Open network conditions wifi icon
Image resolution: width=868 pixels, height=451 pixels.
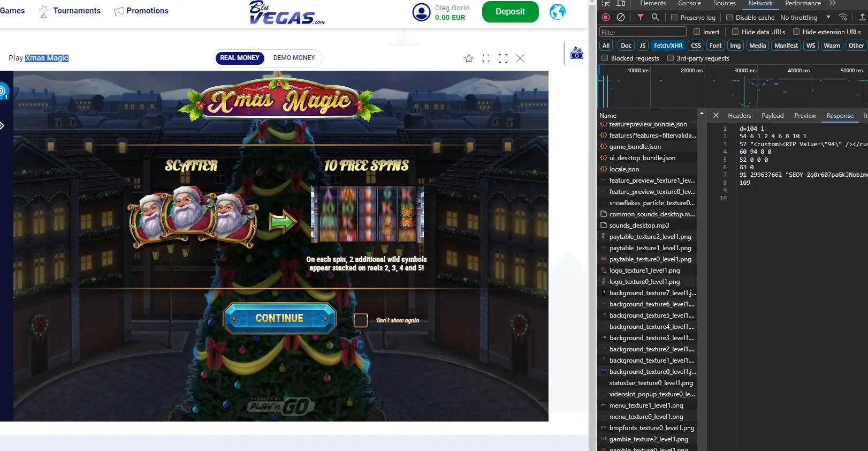click(843, 17)
